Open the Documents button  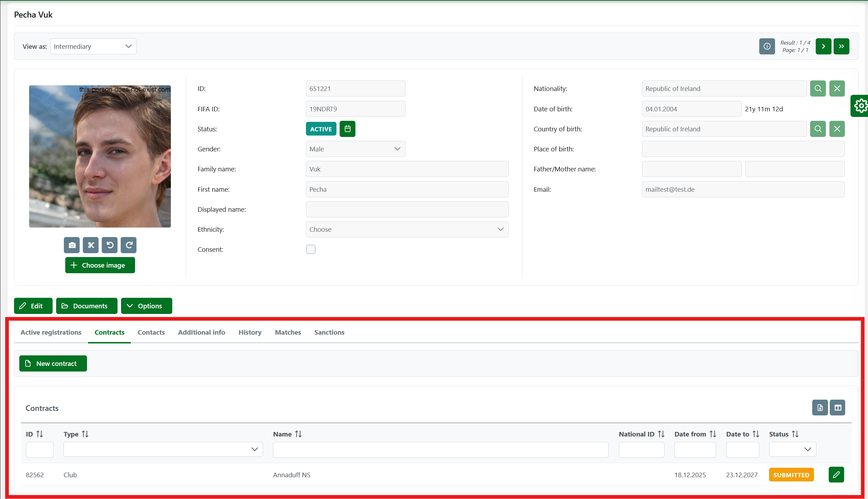pyautogui.click(x=86, y=306)
